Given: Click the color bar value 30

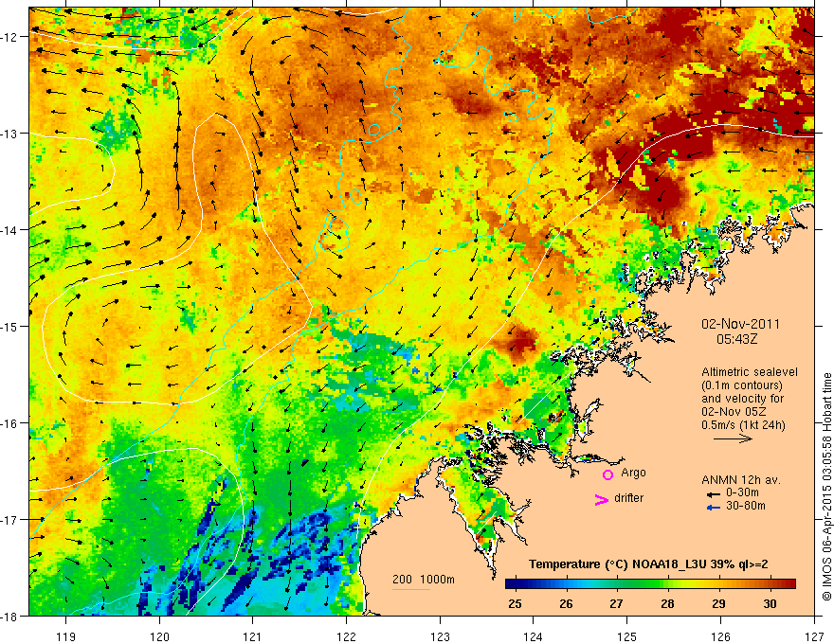Looking at the screenshot, I should (770, 604).
